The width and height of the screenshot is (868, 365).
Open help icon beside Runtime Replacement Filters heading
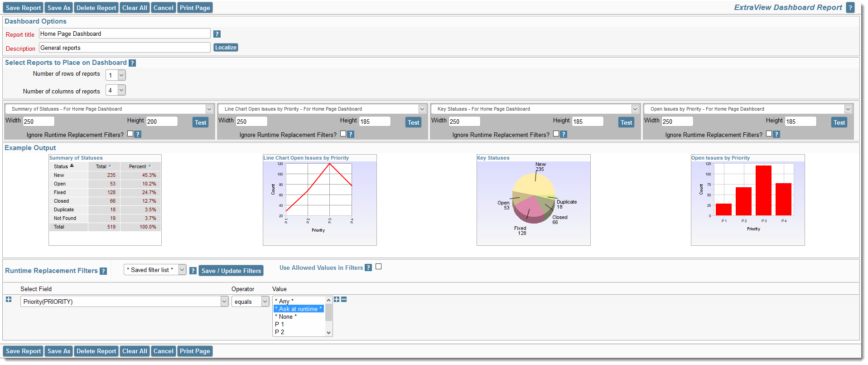click(x=103, y=271)
